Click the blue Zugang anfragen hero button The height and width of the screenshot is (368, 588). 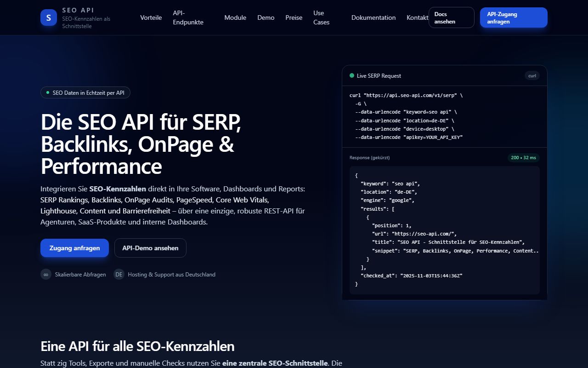coord(74,248)
